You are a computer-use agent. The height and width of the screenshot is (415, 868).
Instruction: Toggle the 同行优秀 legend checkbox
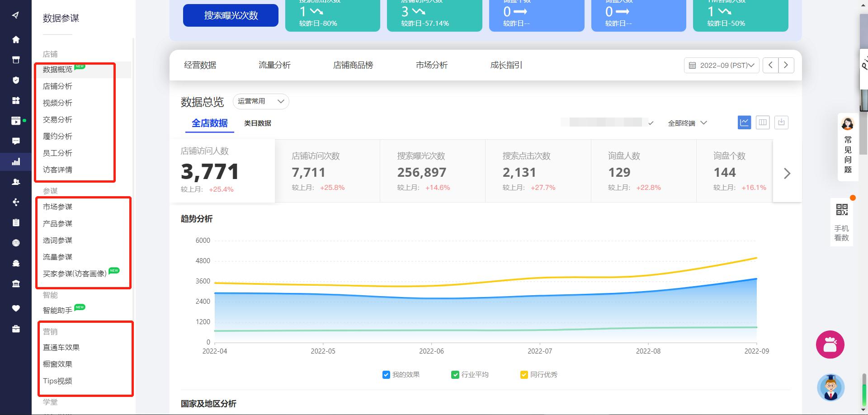[524, 375]
